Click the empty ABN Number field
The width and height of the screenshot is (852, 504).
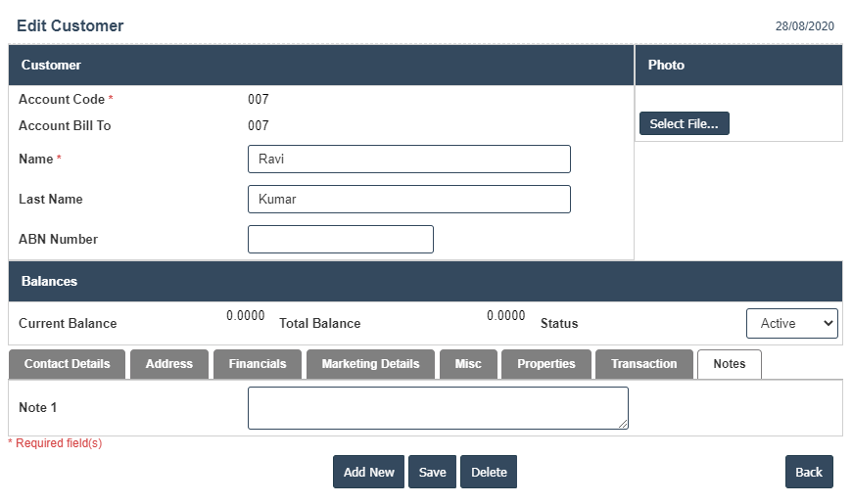tap(340, 240)
